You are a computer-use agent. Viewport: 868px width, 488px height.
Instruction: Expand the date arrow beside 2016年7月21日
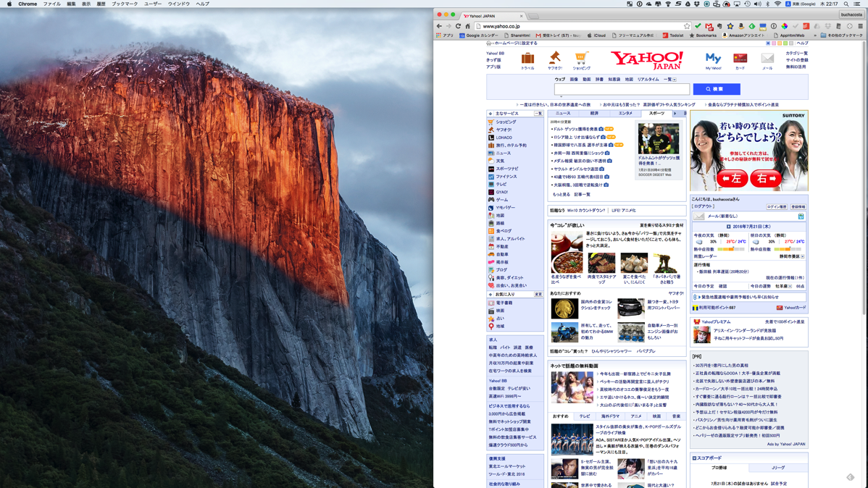728,227
